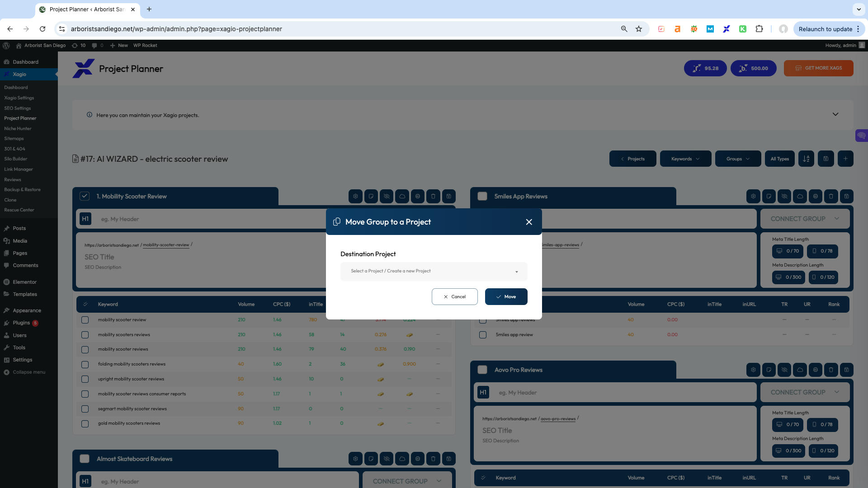Open CONNECT GROUP dropdown for Aovo Pro Reviews
This screenshot has height=488, width=868.
pyautogui.click(x=805, y=392)
